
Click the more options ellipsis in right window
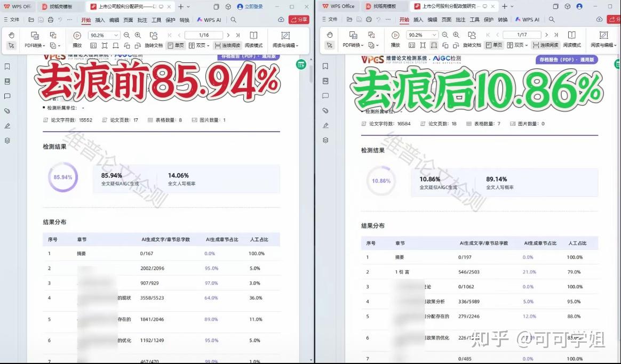388,19
